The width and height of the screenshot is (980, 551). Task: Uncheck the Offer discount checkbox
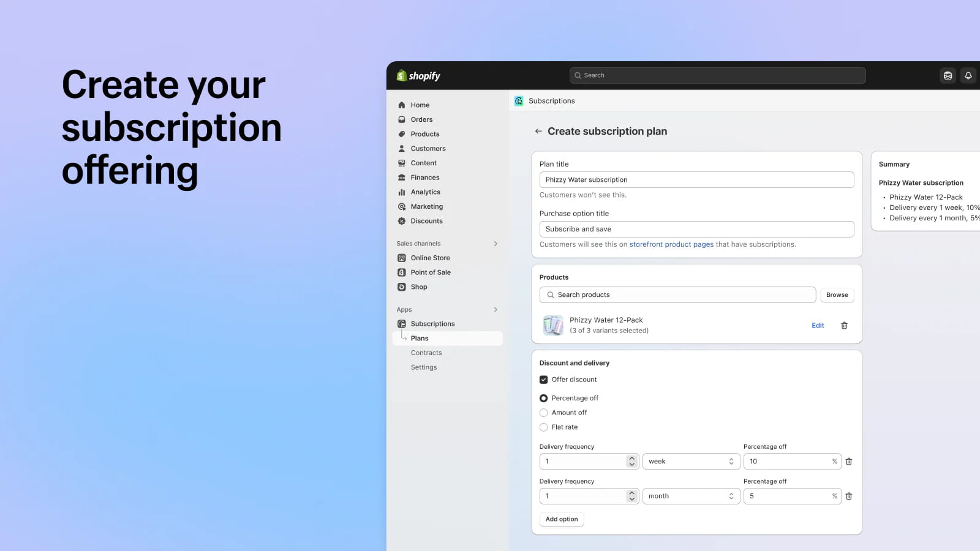point(543,380)
